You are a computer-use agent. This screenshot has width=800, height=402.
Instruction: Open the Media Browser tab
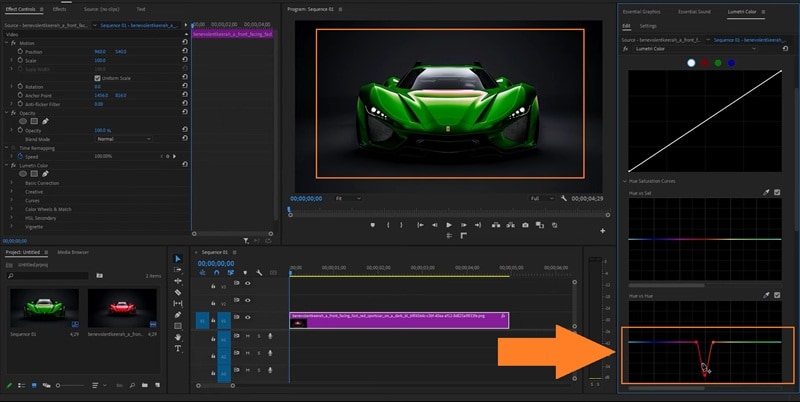(71, 252)
